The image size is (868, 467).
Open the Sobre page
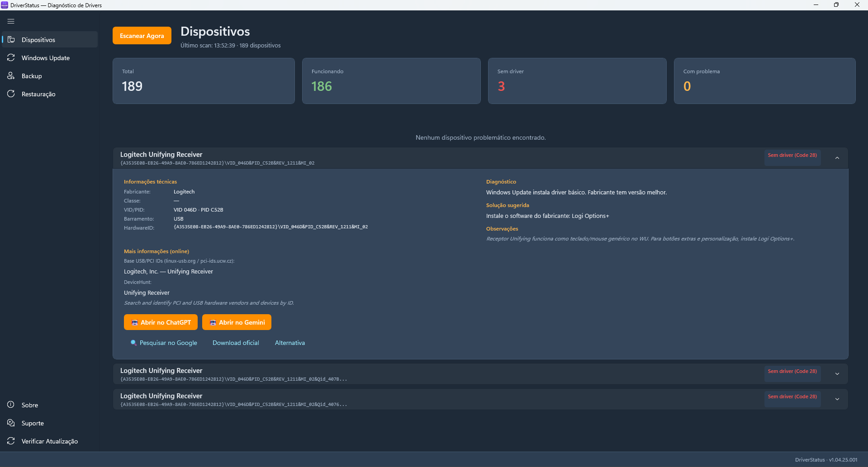tap(50, 405)
